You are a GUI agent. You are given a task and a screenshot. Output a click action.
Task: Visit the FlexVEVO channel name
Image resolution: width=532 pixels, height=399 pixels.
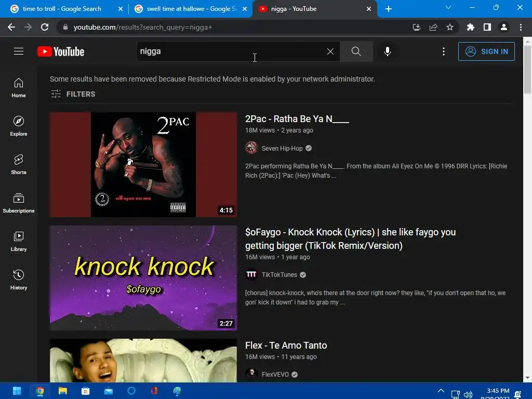(275, 374)
